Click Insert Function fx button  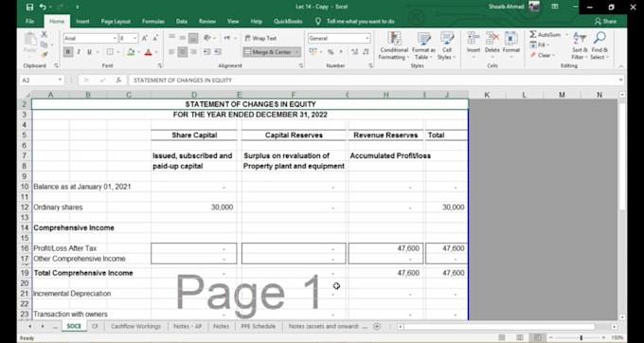[x=118, y=81]
